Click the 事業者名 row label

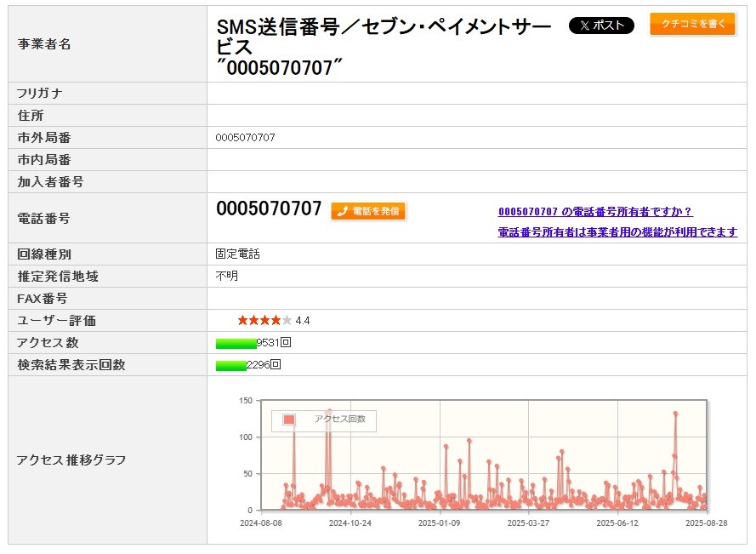click(44, 44)
